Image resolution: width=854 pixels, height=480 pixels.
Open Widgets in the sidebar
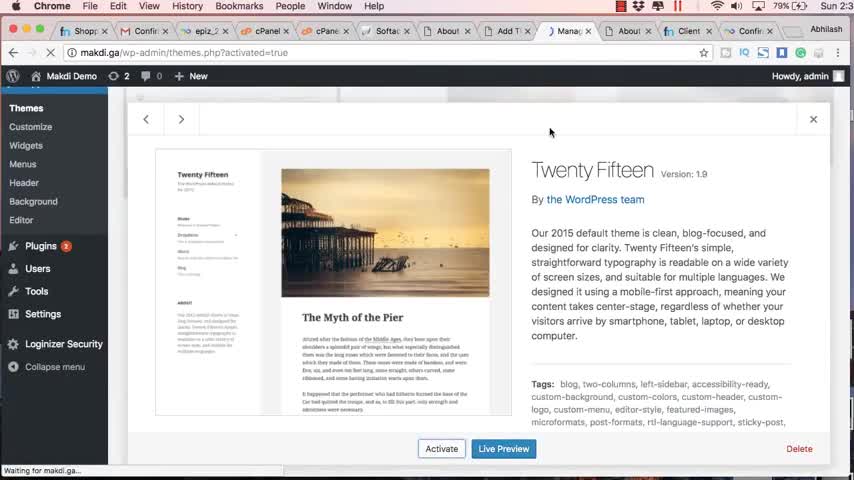[26, 145]
